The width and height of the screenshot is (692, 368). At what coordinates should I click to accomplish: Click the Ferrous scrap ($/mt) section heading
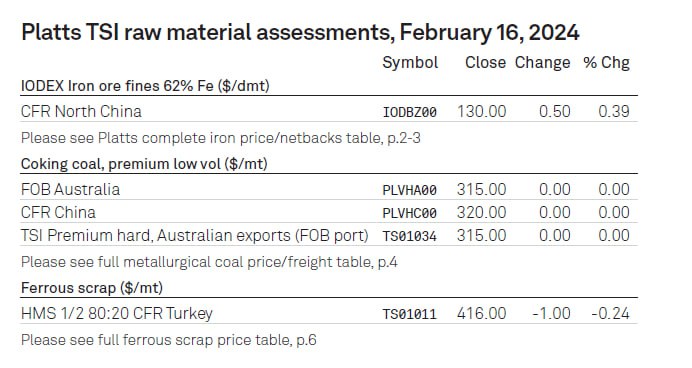92,288
